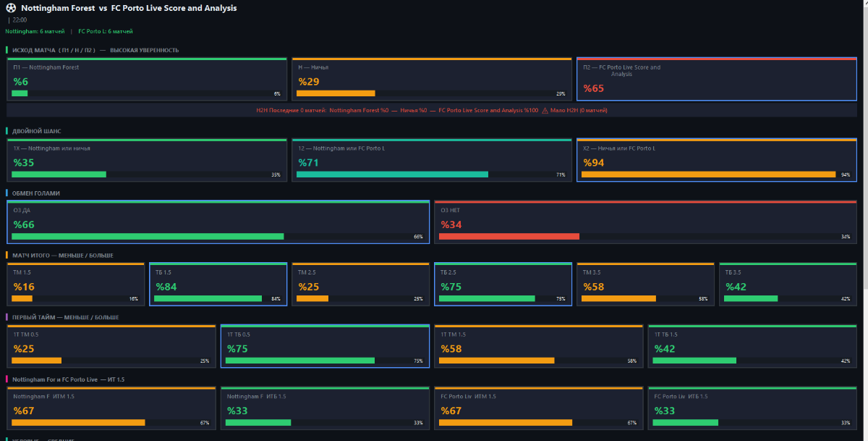
Task: Select the X2 Ничья или FC Porto card
Action: [716, 161]
